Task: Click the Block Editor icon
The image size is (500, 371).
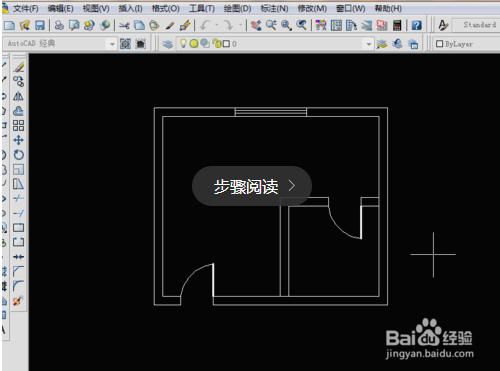Action: (185, 25)
